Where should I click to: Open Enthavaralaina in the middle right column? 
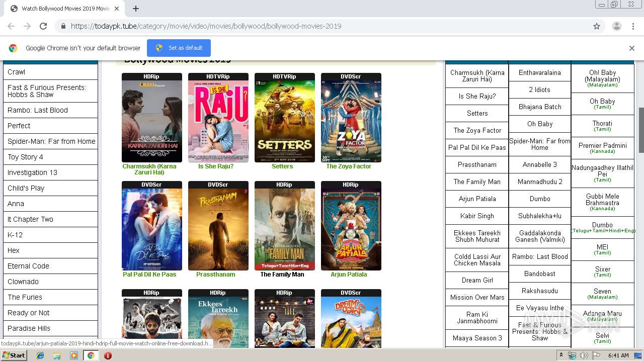click(x=540, y=72)
